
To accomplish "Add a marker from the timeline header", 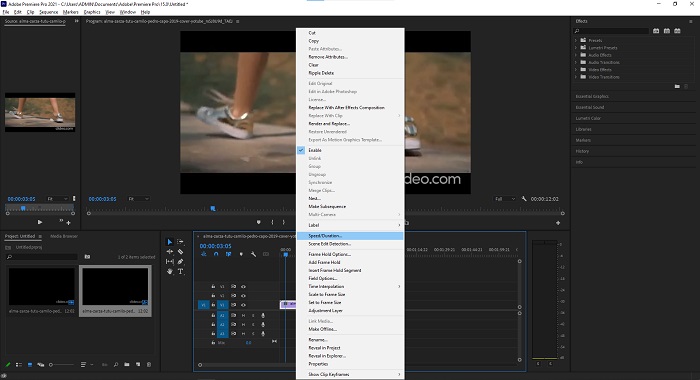I will click(241, 255).
